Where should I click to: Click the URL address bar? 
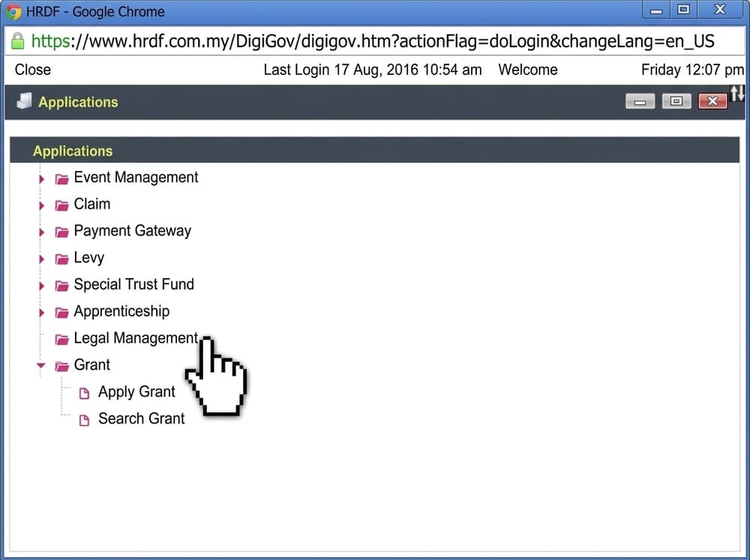click(375, 41)
